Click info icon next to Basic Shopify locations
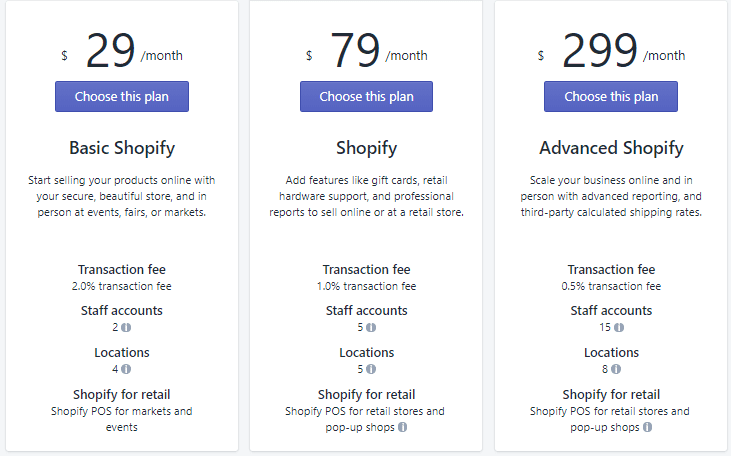This screenshot has width=731, height=456. [x=127, y=369]
